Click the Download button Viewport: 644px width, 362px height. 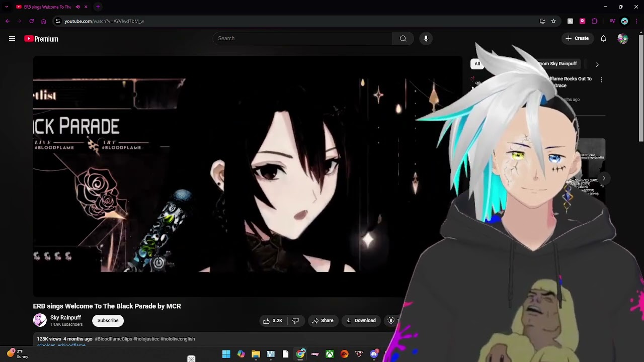pos(361,321)
